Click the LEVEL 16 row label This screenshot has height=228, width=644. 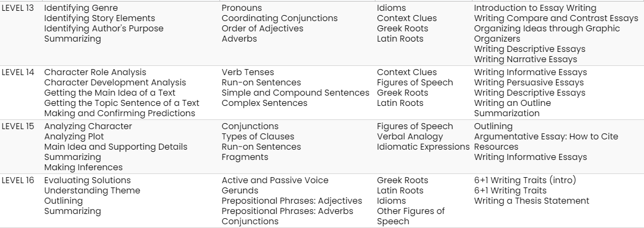(x=18, y=180)
